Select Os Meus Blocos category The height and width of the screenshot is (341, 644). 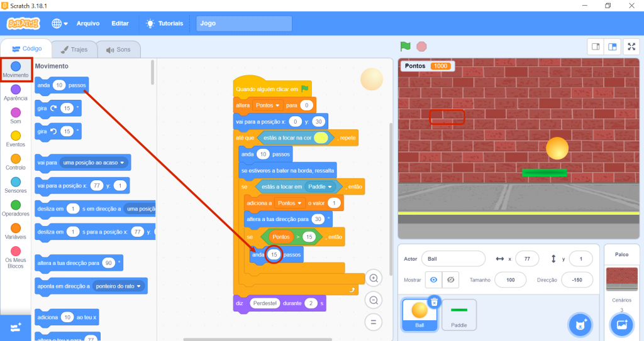16,257
